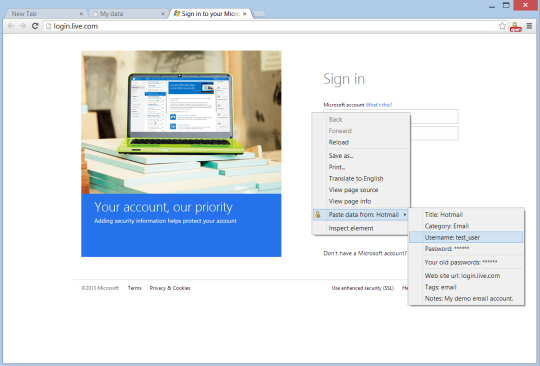Paste Web site url: login.live.com
540x366 pixels.
(466, 275)
